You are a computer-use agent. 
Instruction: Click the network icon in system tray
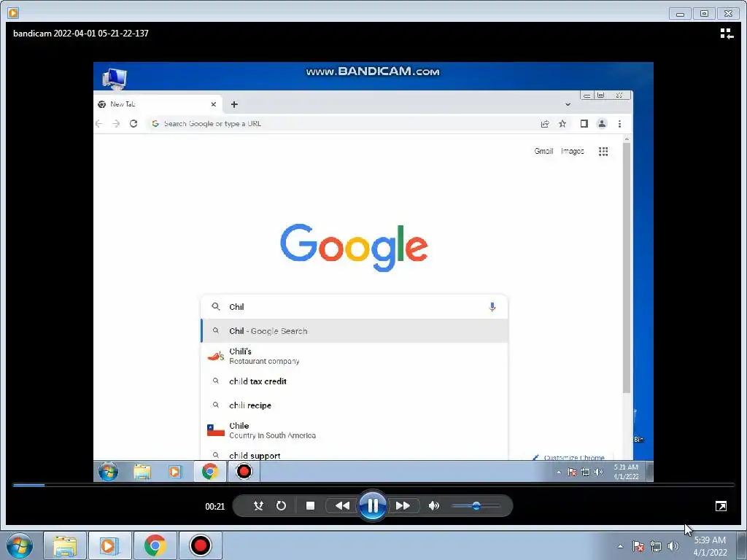[x=656, y=546]
